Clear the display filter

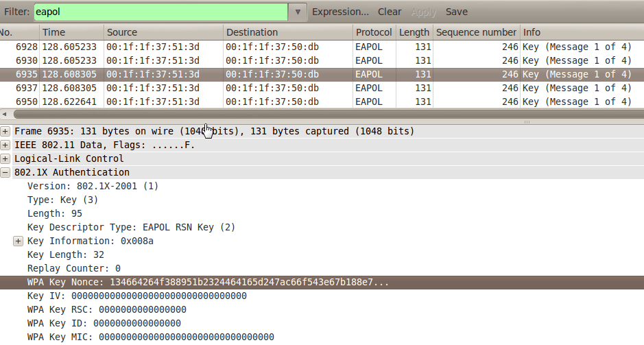(x=390, y=12)
